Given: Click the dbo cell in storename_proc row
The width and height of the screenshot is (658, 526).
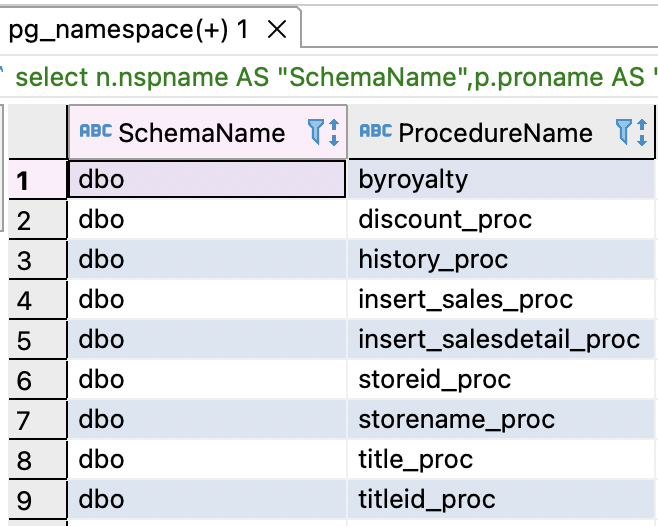Looking at the screenshot, I should click(207, 419).
